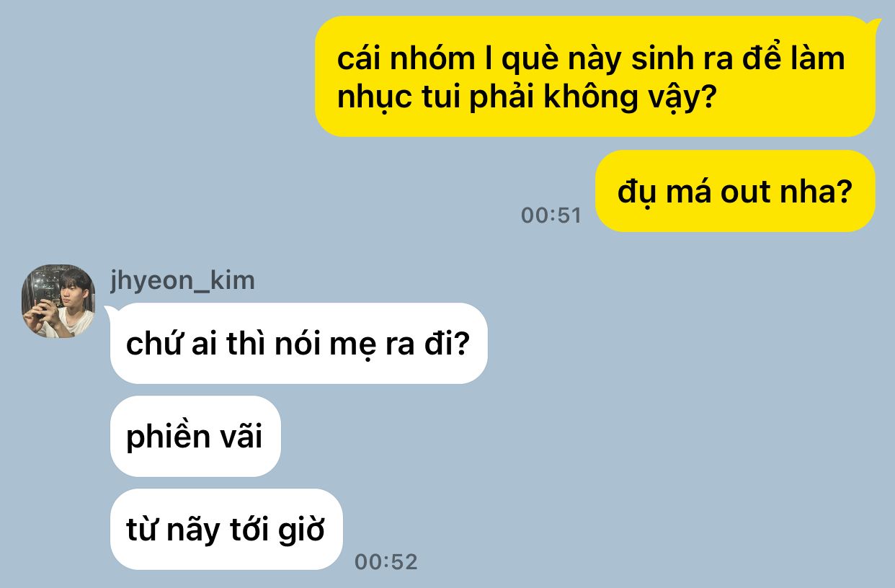Click the empty chat background beside "phiền vãi"
895x588 pixels.
click(x=576, y=436)
